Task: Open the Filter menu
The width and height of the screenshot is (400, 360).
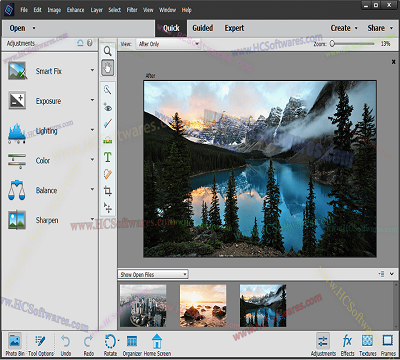Action: 132,10
